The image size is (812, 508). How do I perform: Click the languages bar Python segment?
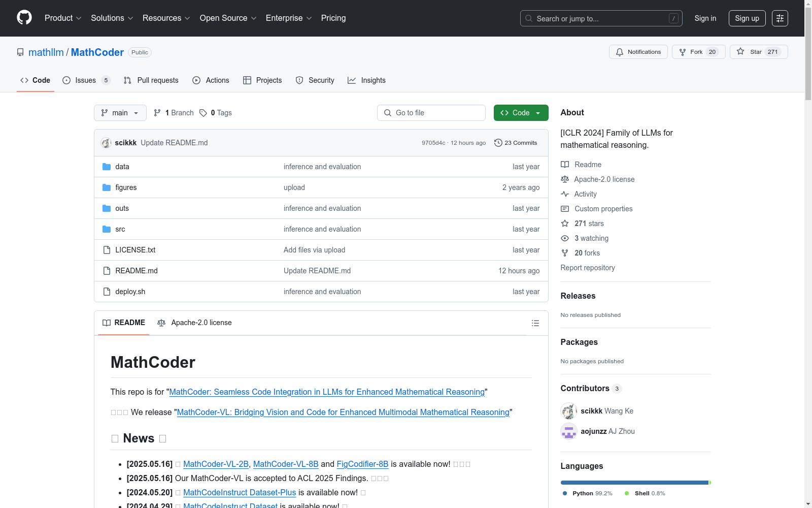point(634,483)
